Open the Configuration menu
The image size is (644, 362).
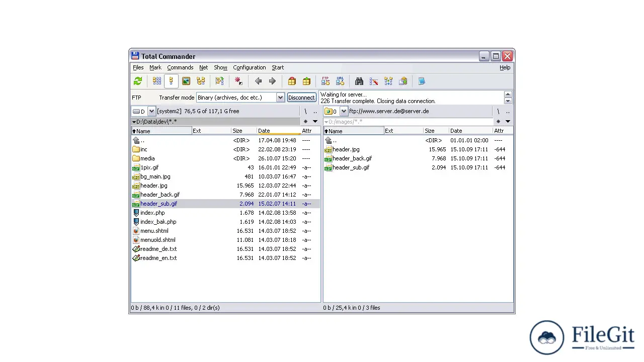point(250,67)
